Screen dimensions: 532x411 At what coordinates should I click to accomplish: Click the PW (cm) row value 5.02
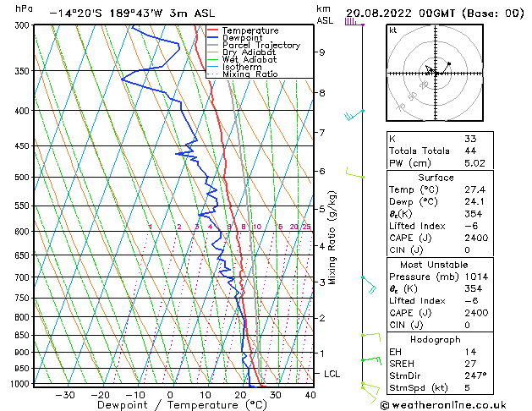pos(474,163)
